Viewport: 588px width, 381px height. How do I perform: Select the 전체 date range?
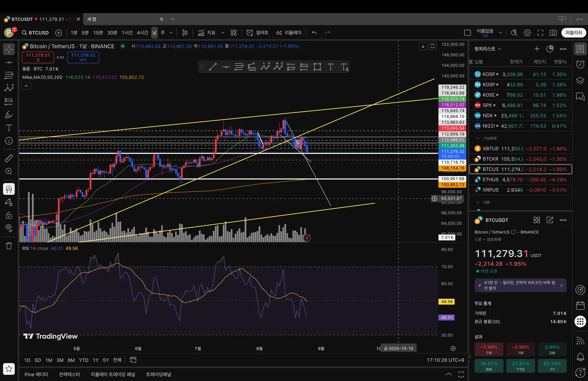point(117,360)
